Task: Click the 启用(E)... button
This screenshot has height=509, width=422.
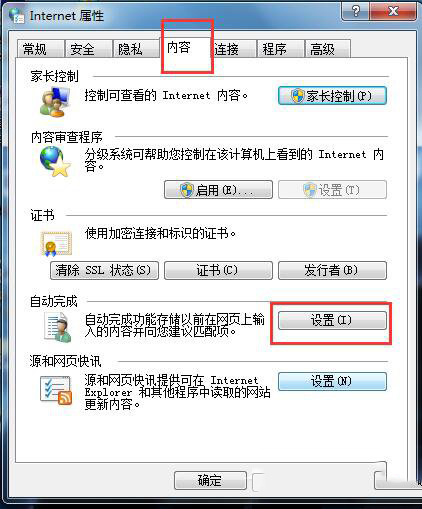Action: coord(218,190)
